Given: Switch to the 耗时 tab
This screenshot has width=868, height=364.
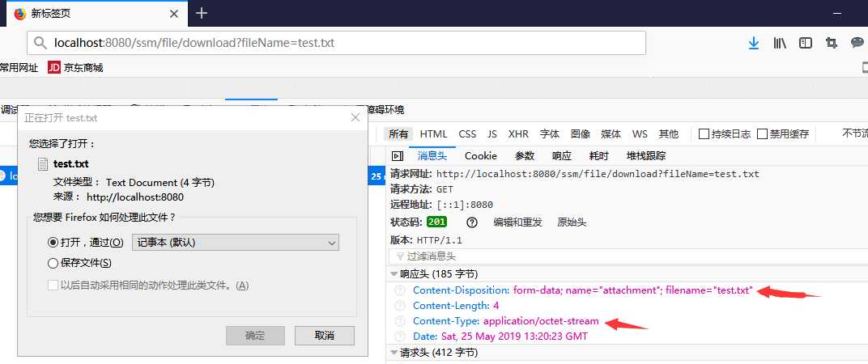Looking at the screenshot, I should click(599, 156).
